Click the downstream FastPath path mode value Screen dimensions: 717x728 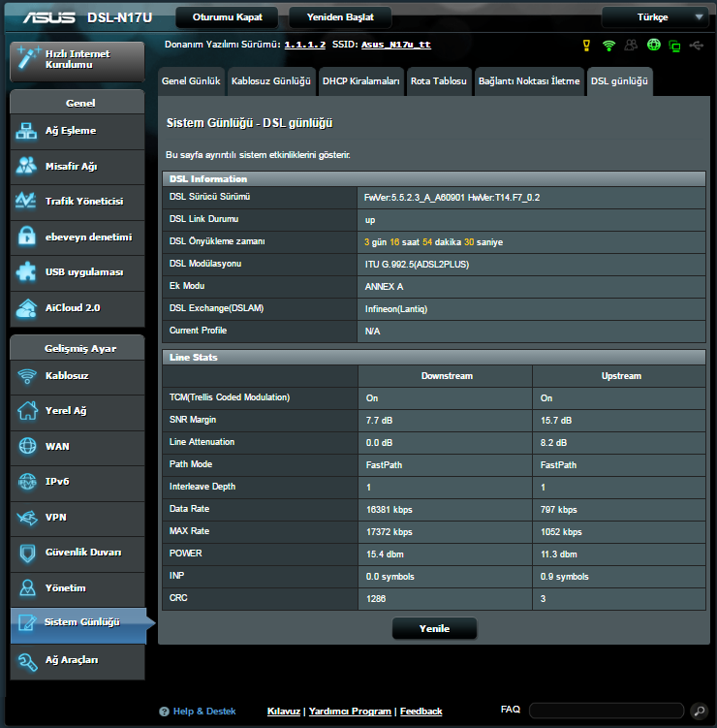coord(384,465)
